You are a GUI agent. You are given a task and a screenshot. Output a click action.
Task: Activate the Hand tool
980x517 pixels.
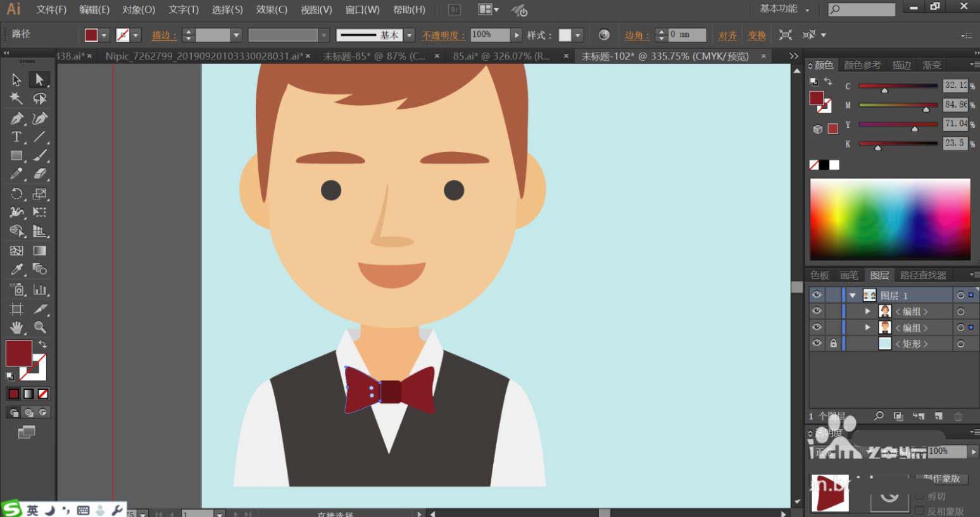(x=16, y=327)
